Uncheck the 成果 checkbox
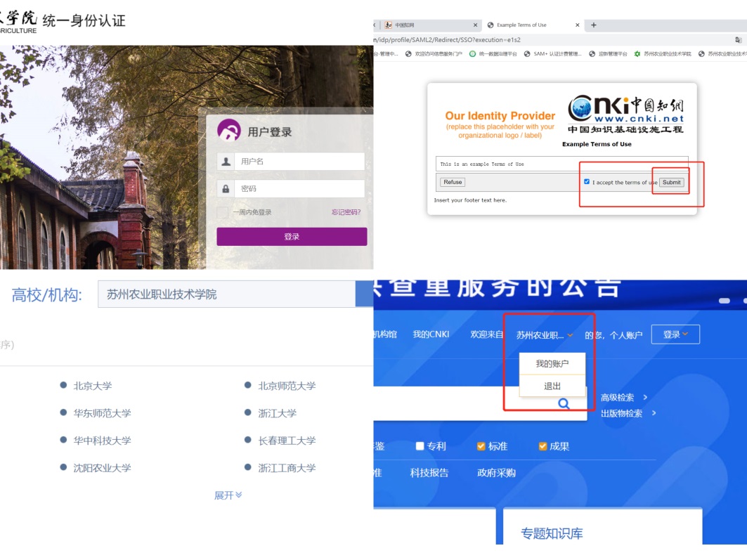Image resolution: width=747 pixels, height=560 pixels. 543,446
